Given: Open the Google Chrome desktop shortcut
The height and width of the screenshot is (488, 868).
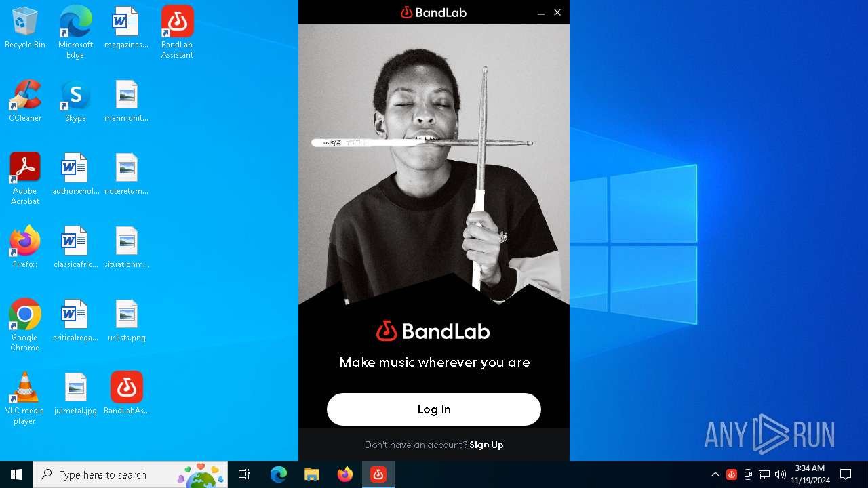Looking at the screenshot, I should point(25,325).
